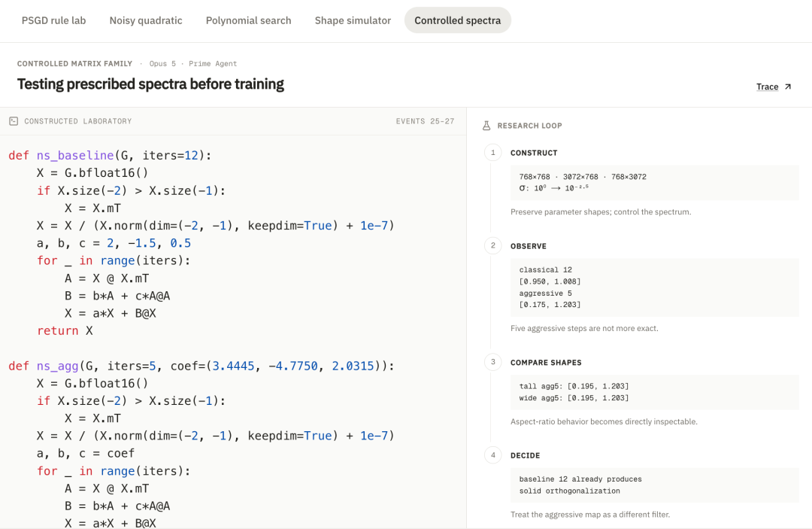
Task: Click the solid orthogonalization line
Action: (x=570, y=491)
